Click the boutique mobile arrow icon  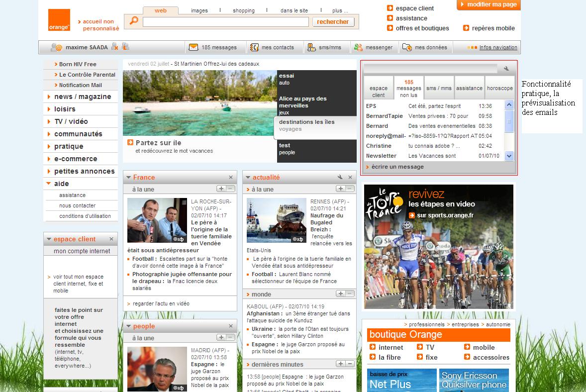(467, 347)
